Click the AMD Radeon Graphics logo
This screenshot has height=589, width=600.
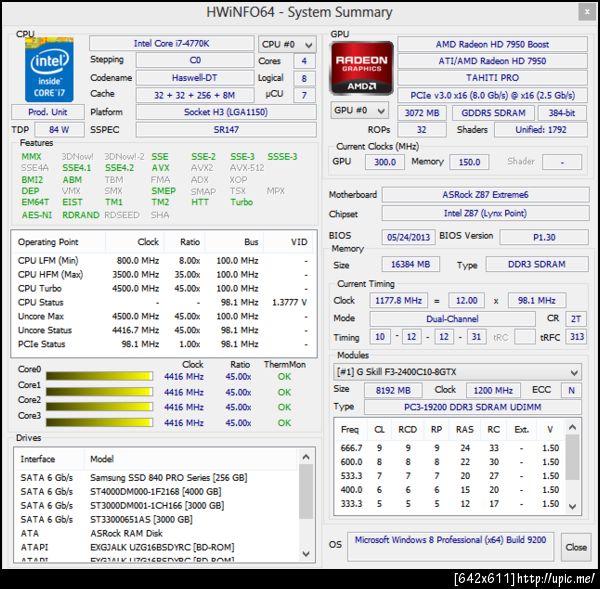click(x=362, y=68)
